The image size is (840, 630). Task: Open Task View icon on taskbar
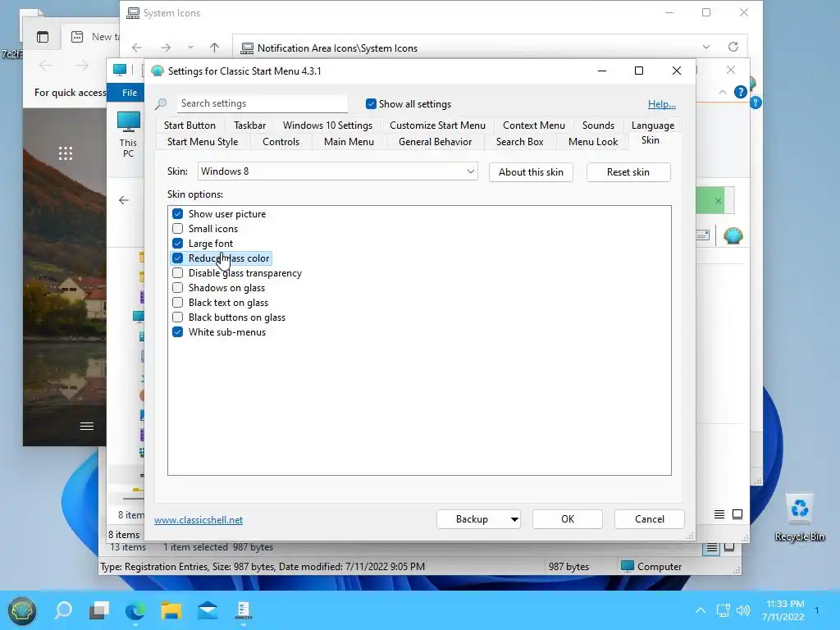[x=99, y=610]
